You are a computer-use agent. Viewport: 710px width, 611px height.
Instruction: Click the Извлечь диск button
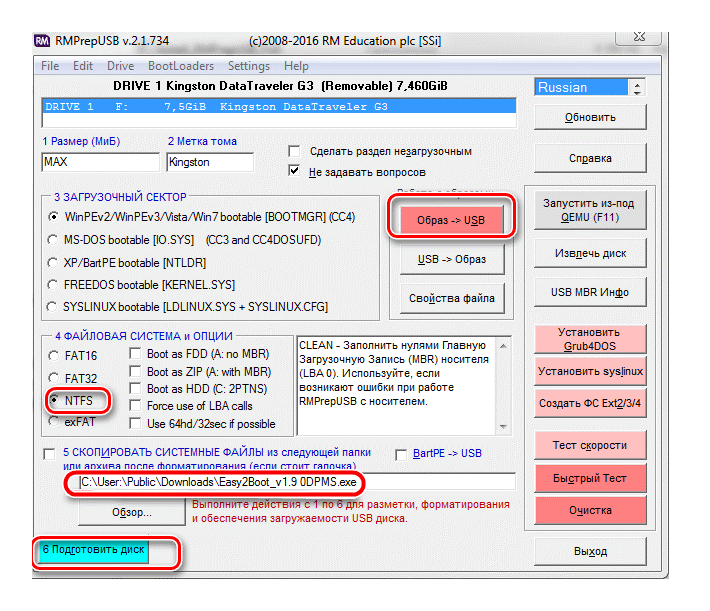[x=590, y=253]
